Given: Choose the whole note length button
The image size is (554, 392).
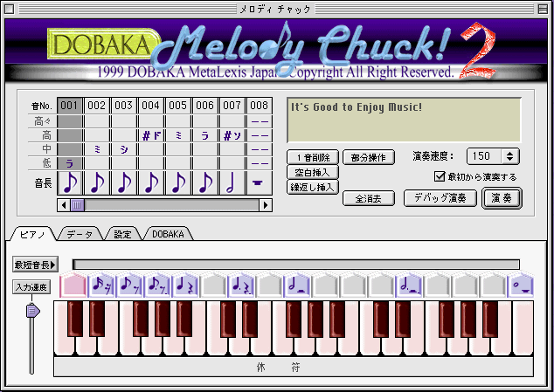Looking at the screenshot, I should coord(520,285).
